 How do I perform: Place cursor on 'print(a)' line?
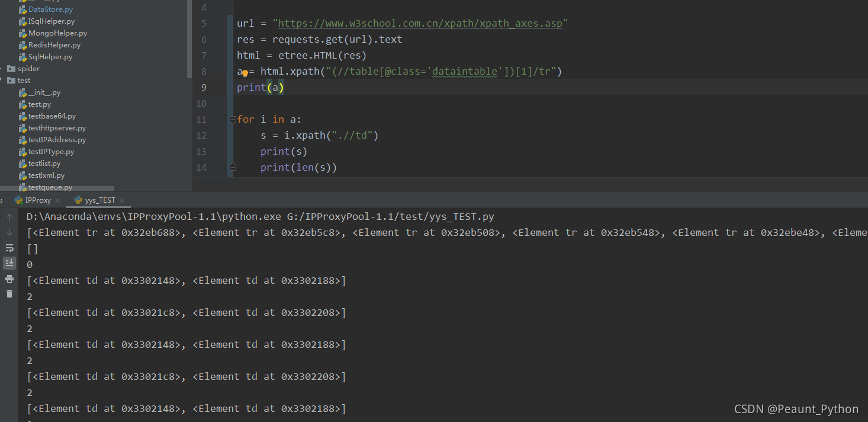pos(261,87)
